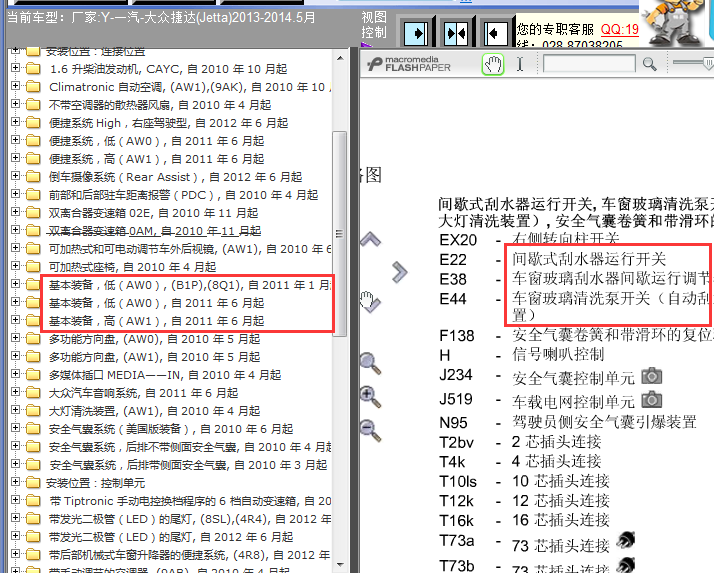
Task: Click the view control left-arrow panel button
Action: point(495,33)
